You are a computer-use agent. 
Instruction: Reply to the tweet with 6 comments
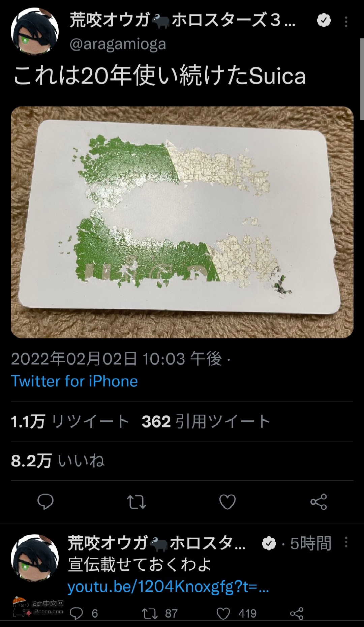84,613
